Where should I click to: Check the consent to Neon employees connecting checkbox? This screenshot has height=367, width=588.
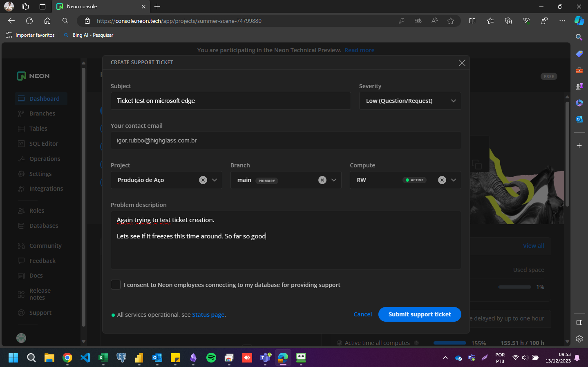tap(116, 285)
